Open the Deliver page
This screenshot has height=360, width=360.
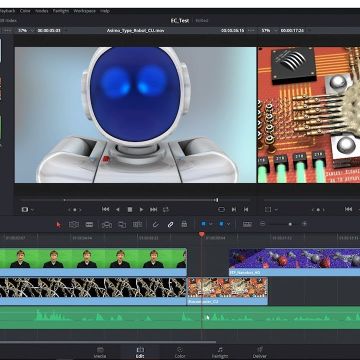click(x=260, y=352)
